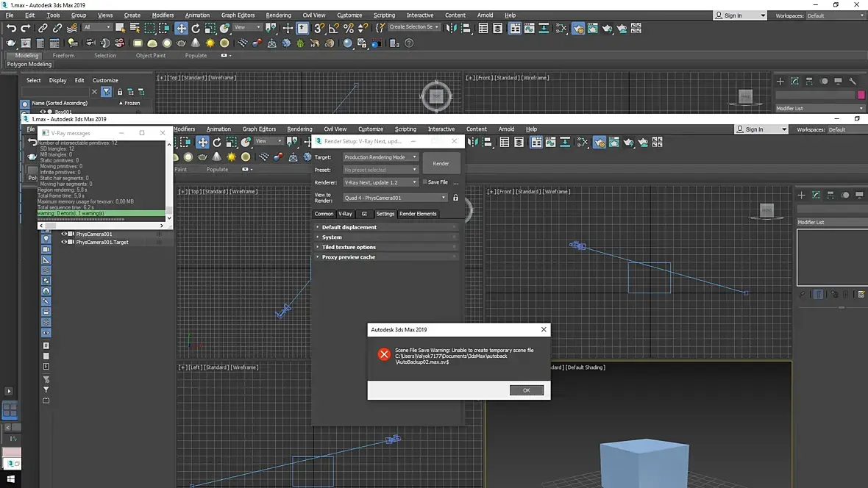Viewport: 868px width, 488px height.
Task: Click OK in the Scene File Save Warning dialog
Action: click(526, 390)
